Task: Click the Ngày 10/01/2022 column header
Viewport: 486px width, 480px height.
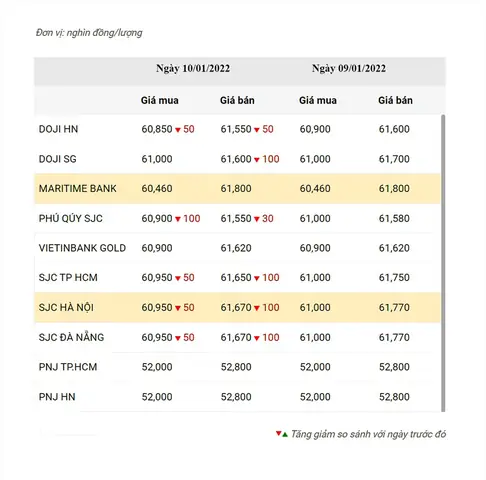Action: coord(193,68)
